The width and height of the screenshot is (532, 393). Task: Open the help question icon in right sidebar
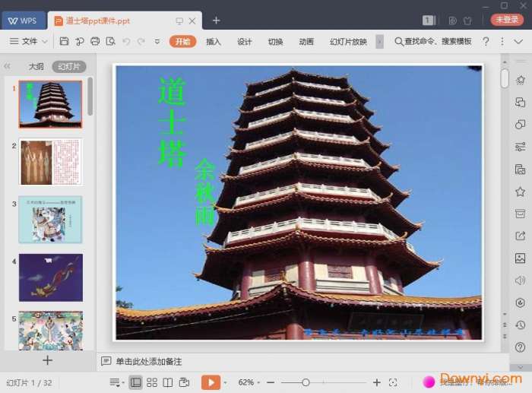520,347
